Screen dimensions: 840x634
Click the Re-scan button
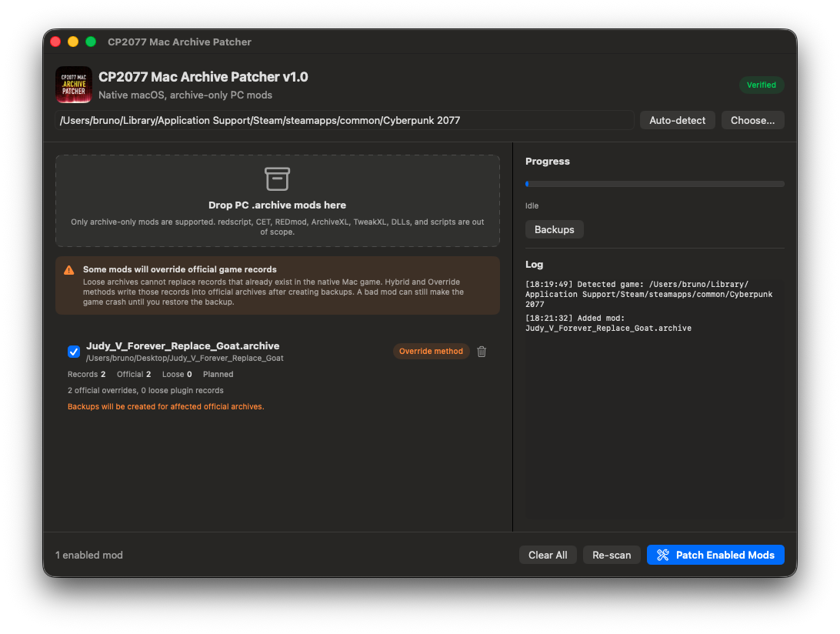pos(612,556)
